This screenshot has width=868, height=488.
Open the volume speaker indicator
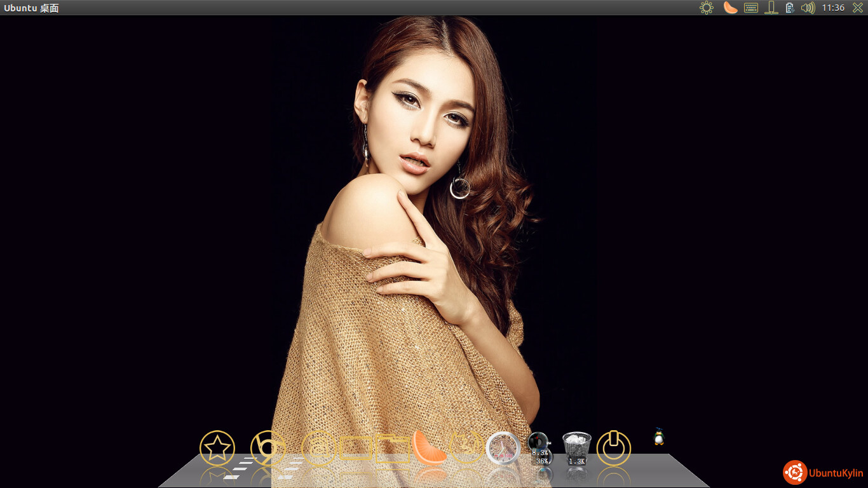coord(808,8)
